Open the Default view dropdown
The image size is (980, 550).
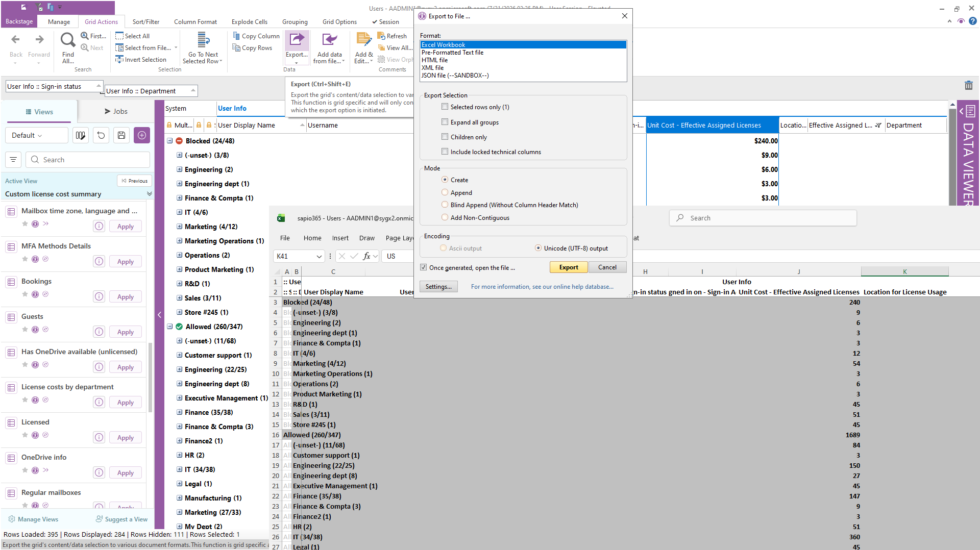coord(37,135)
